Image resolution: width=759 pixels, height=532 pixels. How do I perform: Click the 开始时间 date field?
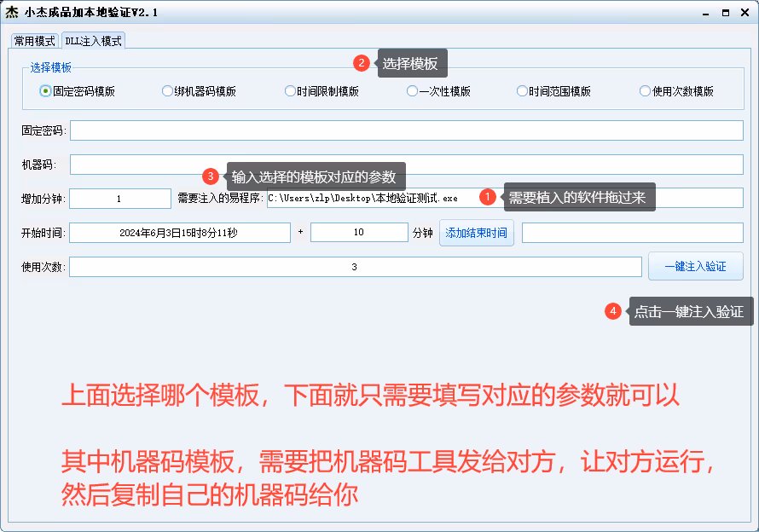tap(179, 233)
